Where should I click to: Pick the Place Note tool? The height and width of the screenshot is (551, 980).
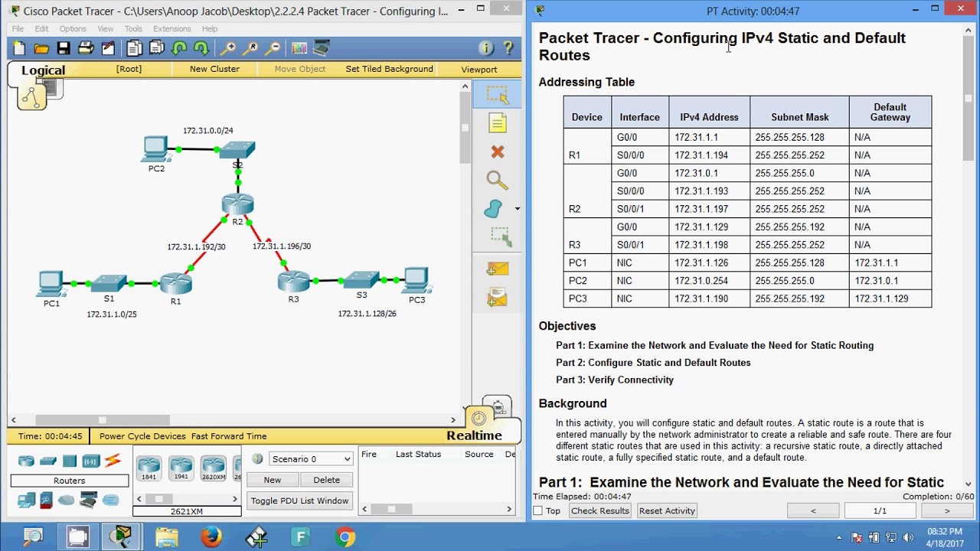[498, 123]
